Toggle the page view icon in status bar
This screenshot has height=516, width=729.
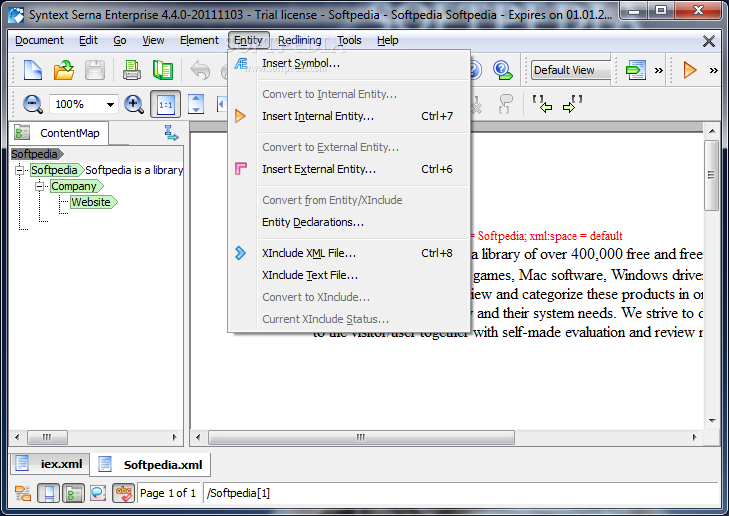[48, 493]
